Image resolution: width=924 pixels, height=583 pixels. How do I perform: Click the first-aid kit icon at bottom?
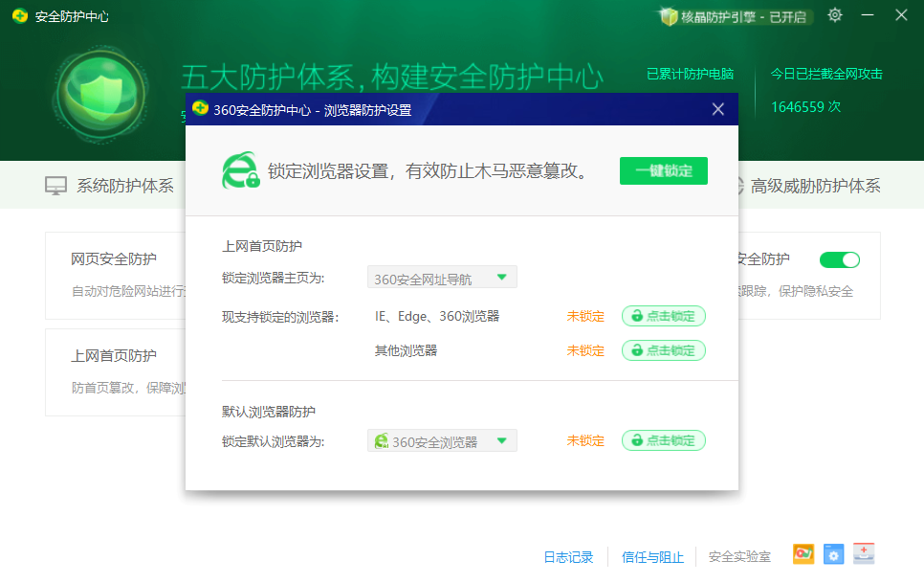[864, 553]
